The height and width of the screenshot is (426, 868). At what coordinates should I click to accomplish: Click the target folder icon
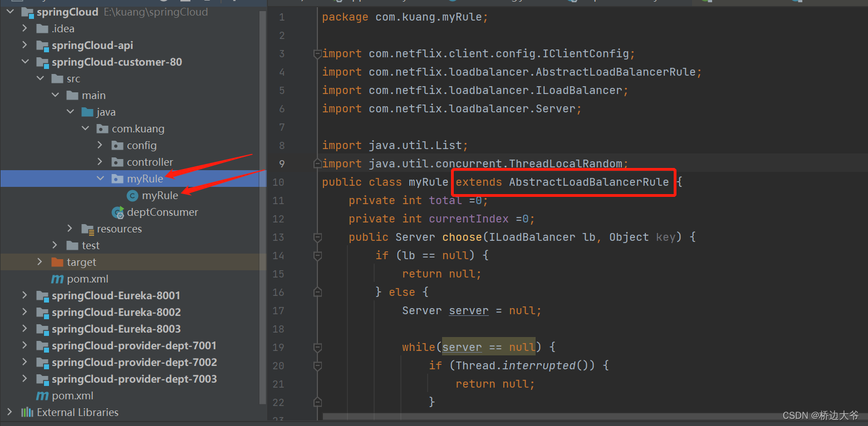(57, 262)
